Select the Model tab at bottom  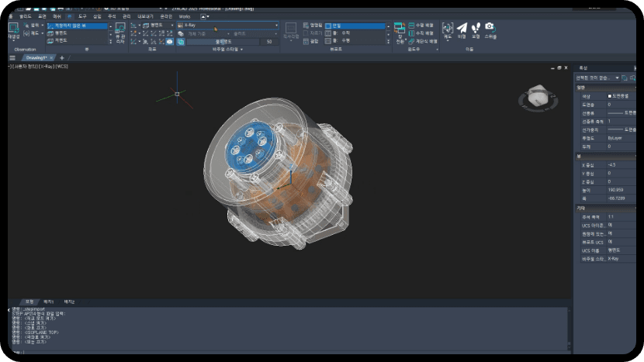(x=29, y=301)
